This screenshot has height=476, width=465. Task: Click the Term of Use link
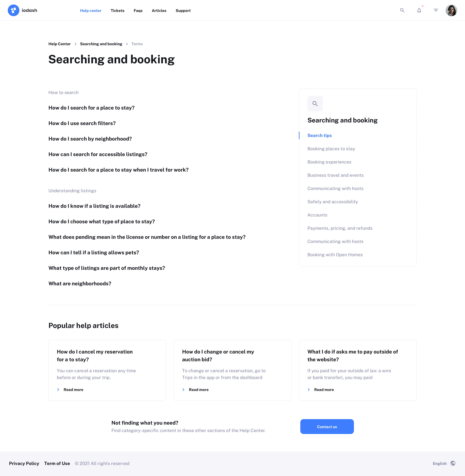click(57, 463)
